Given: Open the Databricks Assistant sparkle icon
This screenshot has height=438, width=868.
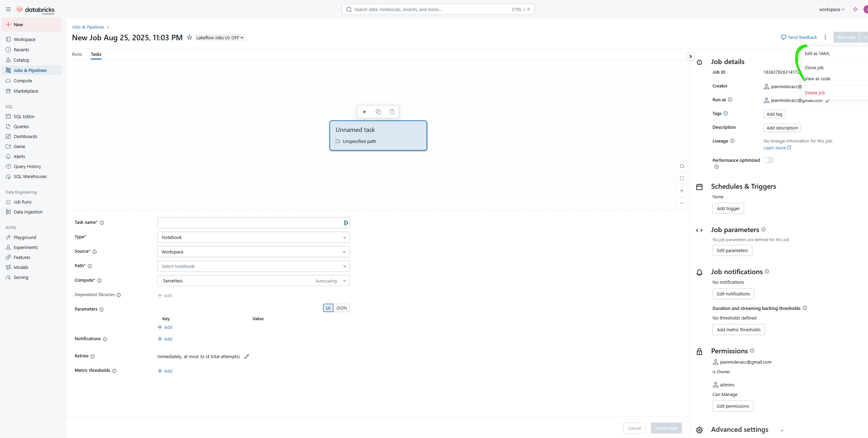Looking at the screenshot, I should pos(855,9).
